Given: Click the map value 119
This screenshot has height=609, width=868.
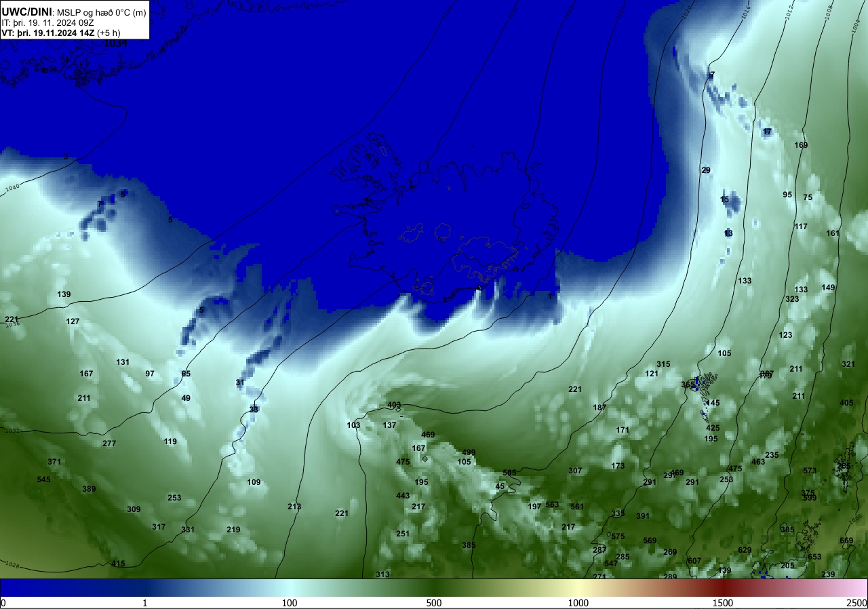Looking at the screenshot, I should click(x=170, y=441).
